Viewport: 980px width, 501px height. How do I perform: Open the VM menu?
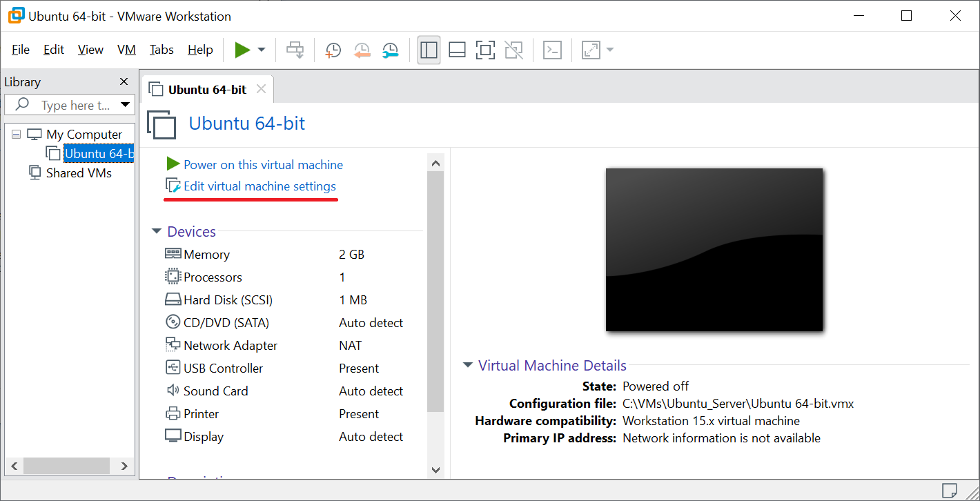coord(126,50)
